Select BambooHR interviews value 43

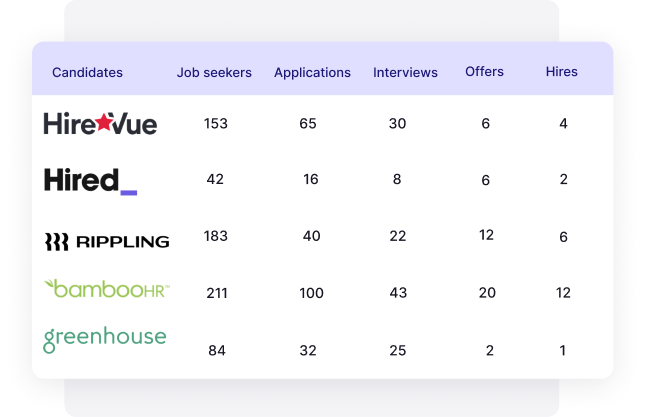click(x=397, y=293)
